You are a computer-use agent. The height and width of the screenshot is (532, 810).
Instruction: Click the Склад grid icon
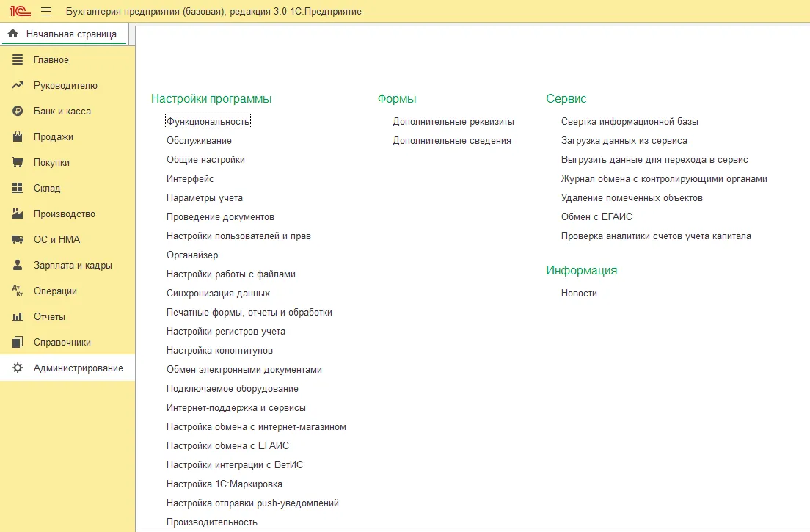click(18, 188)
